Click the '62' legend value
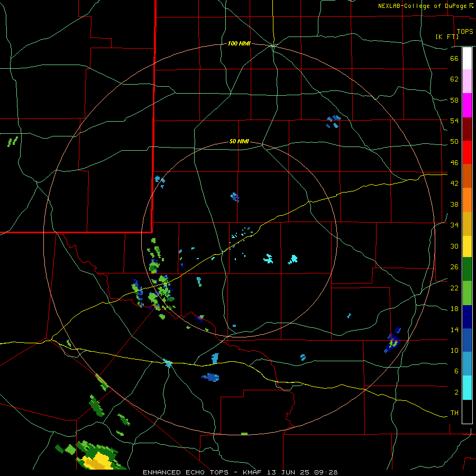The image size is (476, 476). (x=454, y=79)
